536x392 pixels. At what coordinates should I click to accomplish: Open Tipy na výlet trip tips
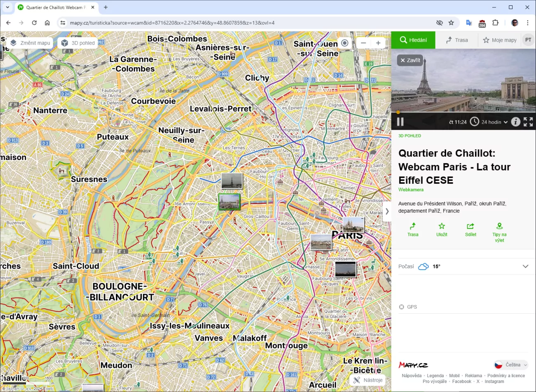[499, 232]
